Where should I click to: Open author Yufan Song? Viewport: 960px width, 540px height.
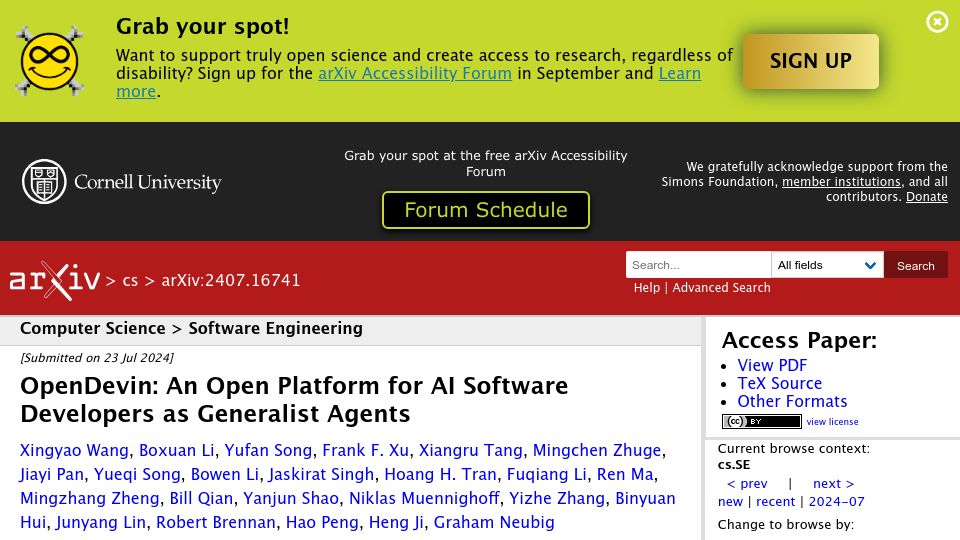pyautogui.click(x=268, y=451)
